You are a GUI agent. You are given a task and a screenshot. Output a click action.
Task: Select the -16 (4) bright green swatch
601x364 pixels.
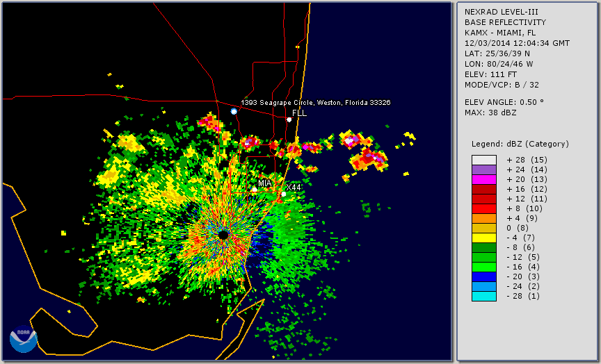[x=484, y=267]
